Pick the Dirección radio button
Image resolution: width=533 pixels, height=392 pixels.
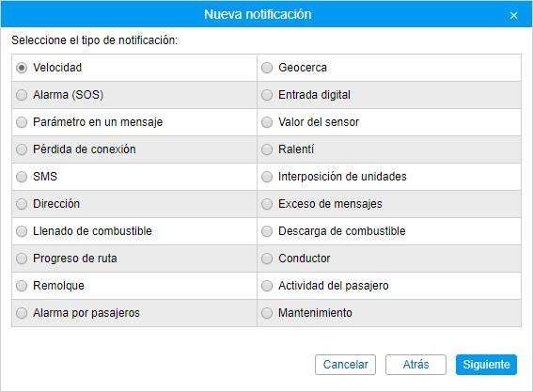click(x=22, y=204)
